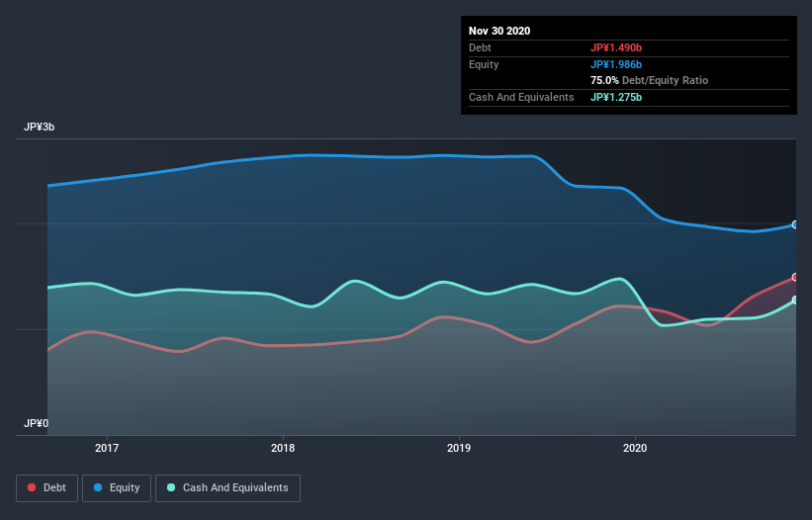812x520 pixels.
Task: Toggle the Debt legend button
Action: 47,488
